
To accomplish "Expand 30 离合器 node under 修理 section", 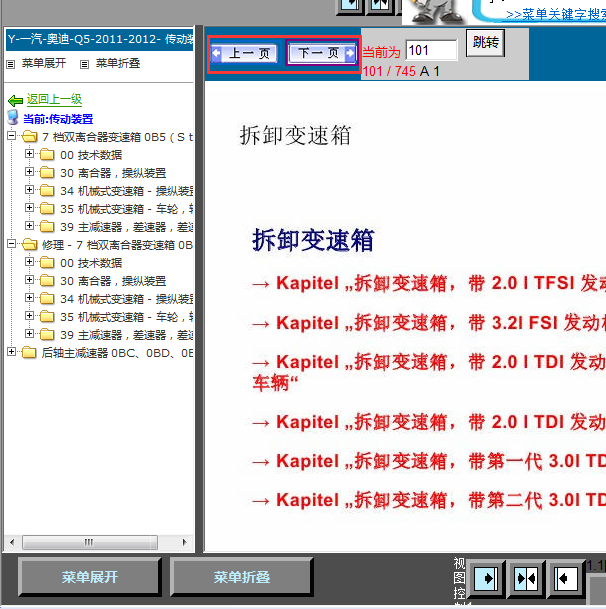I will click(29, 280).
